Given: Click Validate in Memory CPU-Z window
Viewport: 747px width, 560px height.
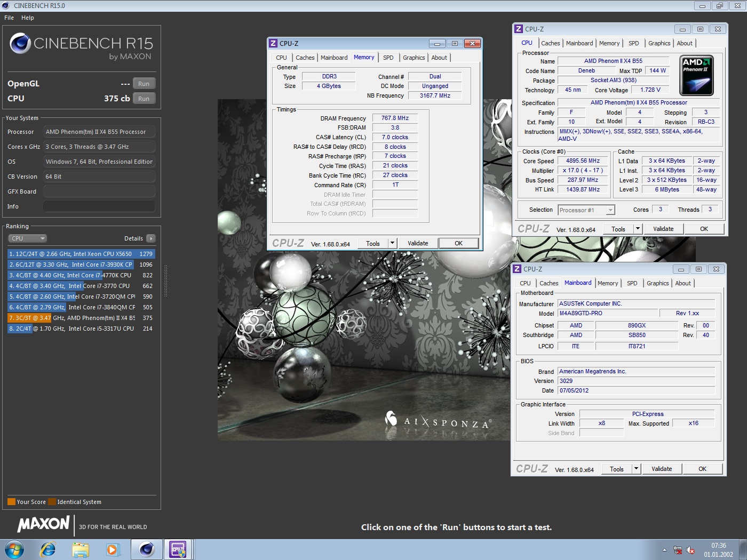Looking at the screenshot, I should point(418,243).
